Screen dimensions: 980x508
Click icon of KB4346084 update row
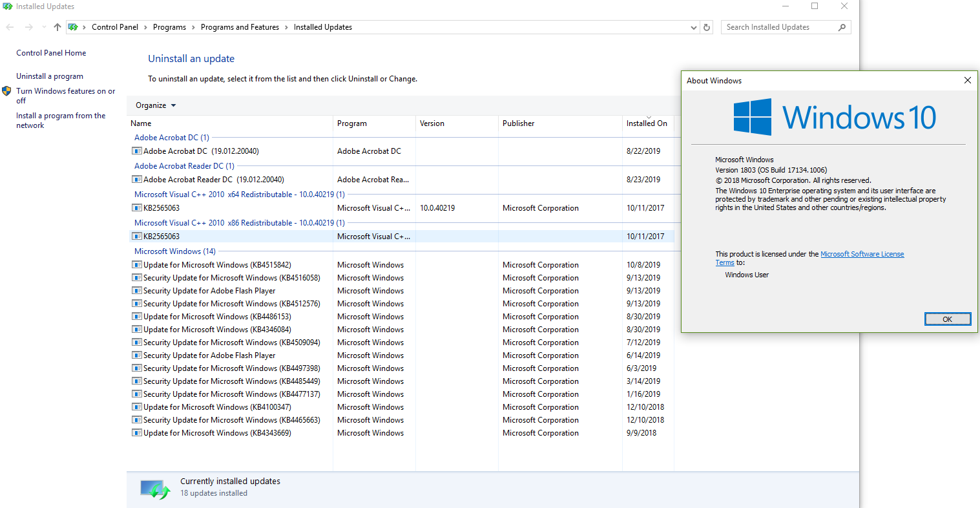pyautogui.click(x=137, y=330)
